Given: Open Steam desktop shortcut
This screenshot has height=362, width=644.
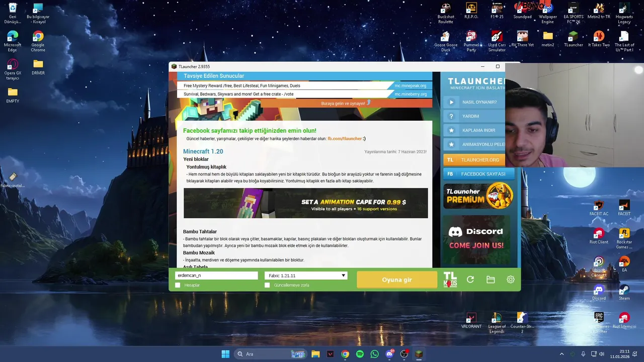Looking at the screenshot, I should [x=624, y=292].
